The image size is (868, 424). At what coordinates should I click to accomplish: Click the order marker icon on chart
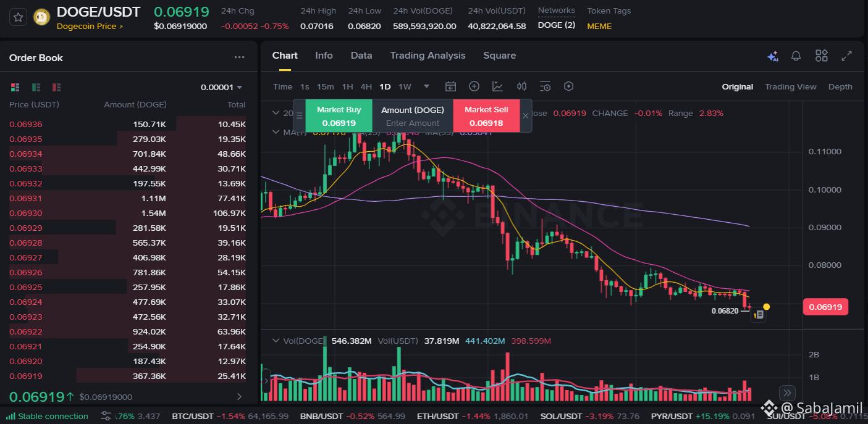point(759,315)
